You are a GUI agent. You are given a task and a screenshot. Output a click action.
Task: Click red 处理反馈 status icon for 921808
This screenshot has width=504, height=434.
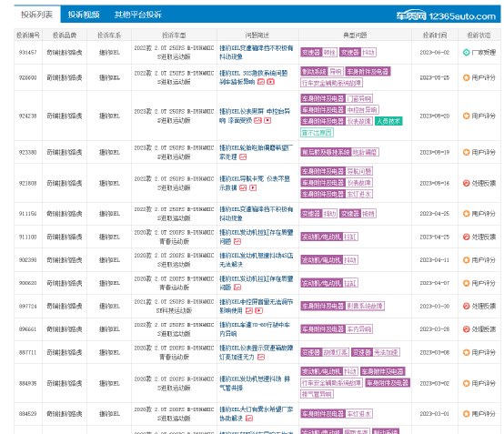coord(466,183)
